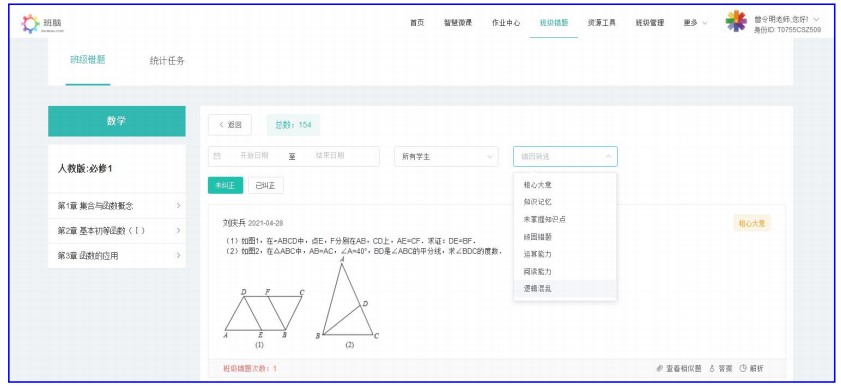
Task: Click the colorful user avatar icon
Action: (x=736, y=21)
